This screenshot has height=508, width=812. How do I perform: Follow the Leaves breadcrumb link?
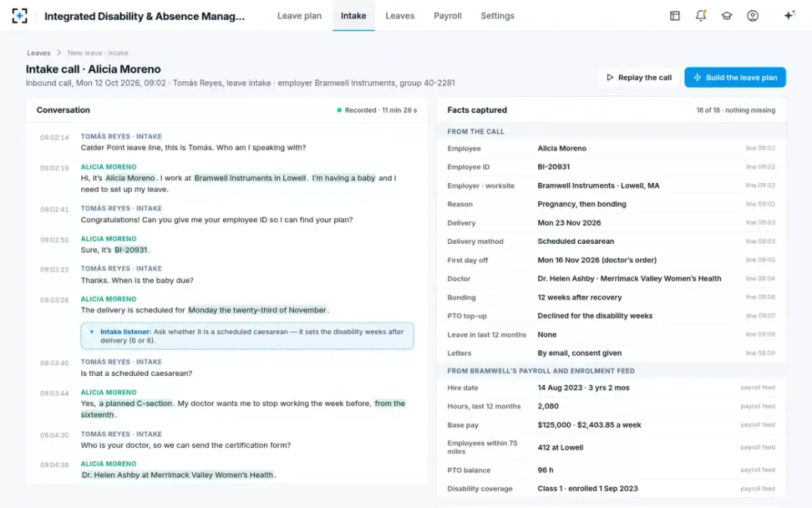[39, 53]
